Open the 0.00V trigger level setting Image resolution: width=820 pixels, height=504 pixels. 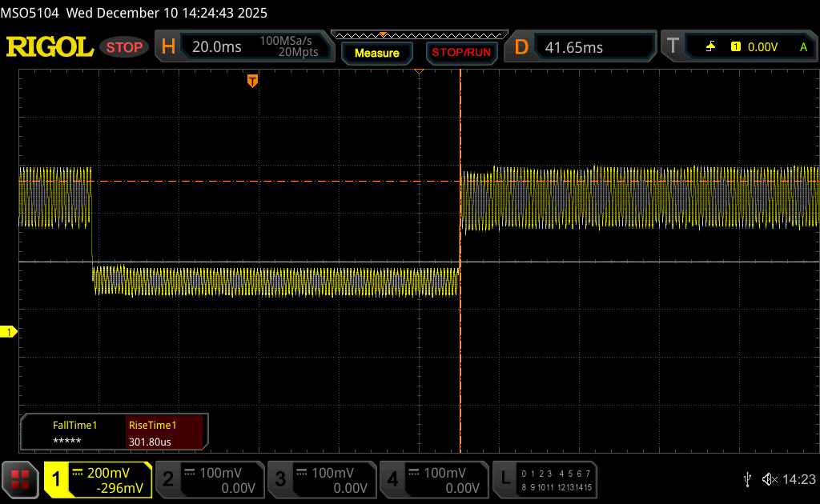pyautogui.click(x=762, y=47)
